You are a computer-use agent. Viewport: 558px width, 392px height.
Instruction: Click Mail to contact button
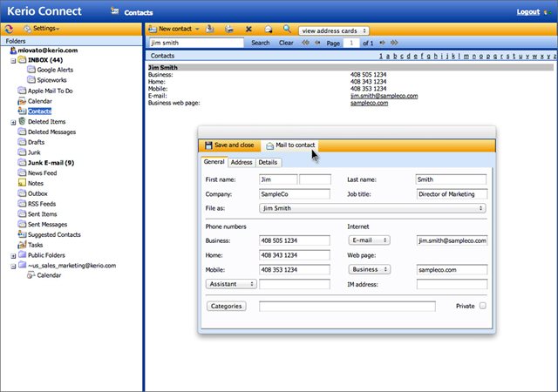[290, 145]
